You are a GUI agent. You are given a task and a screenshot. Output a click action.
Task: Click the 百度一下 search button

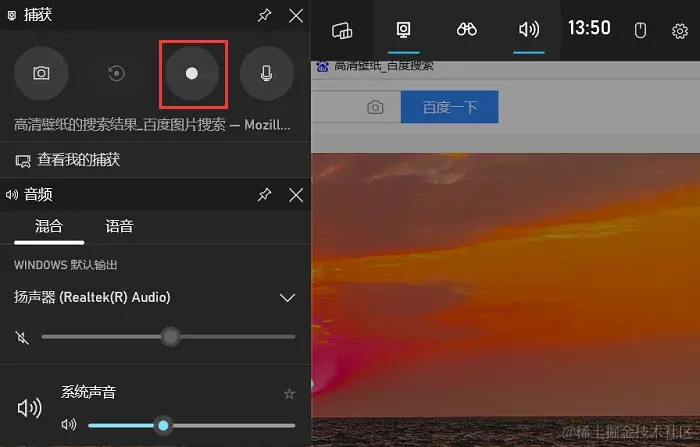(450, 107)
